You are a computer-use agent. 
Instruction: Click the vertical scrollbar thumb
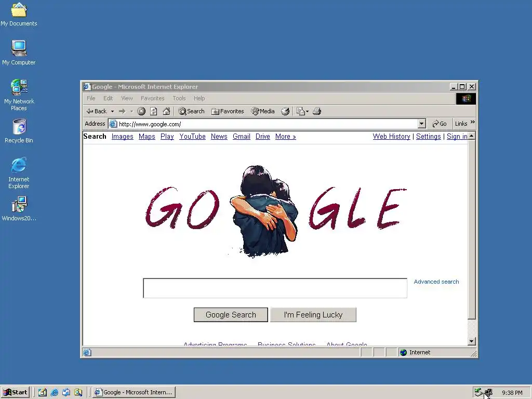pyautogui.click(x=472, y=230)
